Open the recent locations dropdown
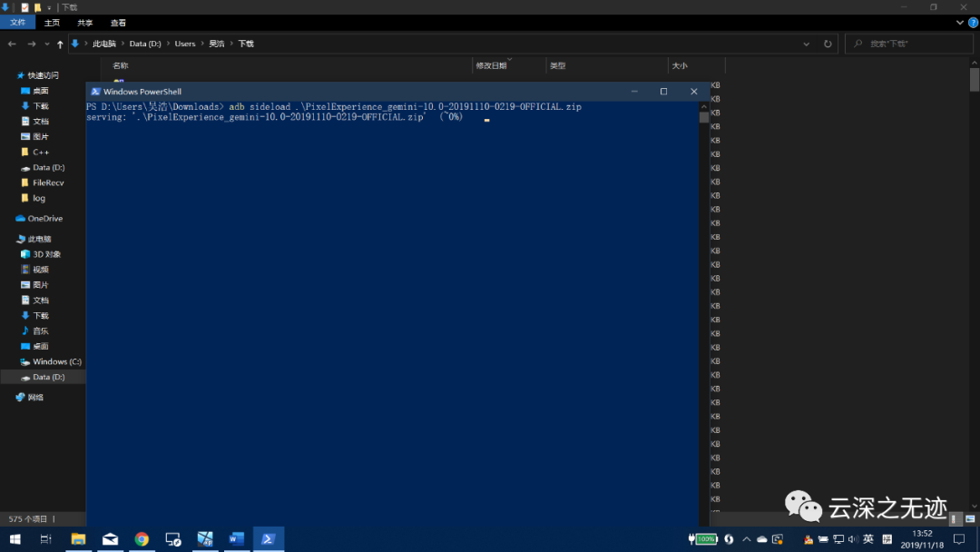980x552 pixels. [47, 44]
